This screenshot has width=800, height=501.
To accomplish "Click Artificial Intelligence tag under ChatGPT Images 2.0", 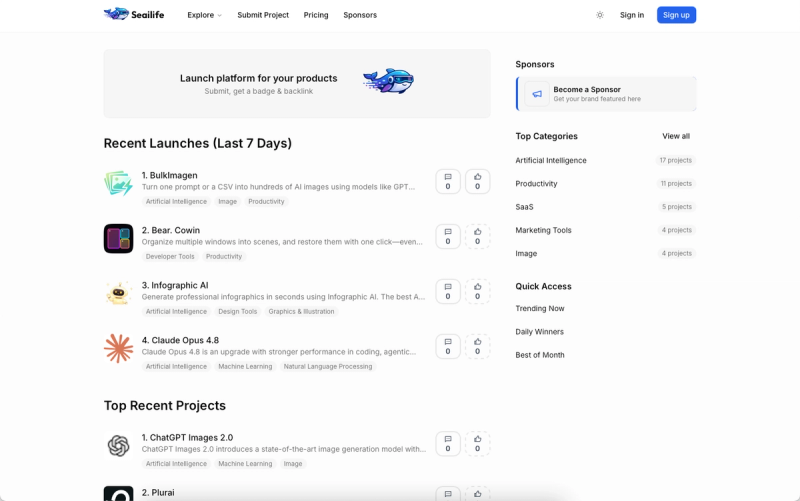I will pos(177,464).
